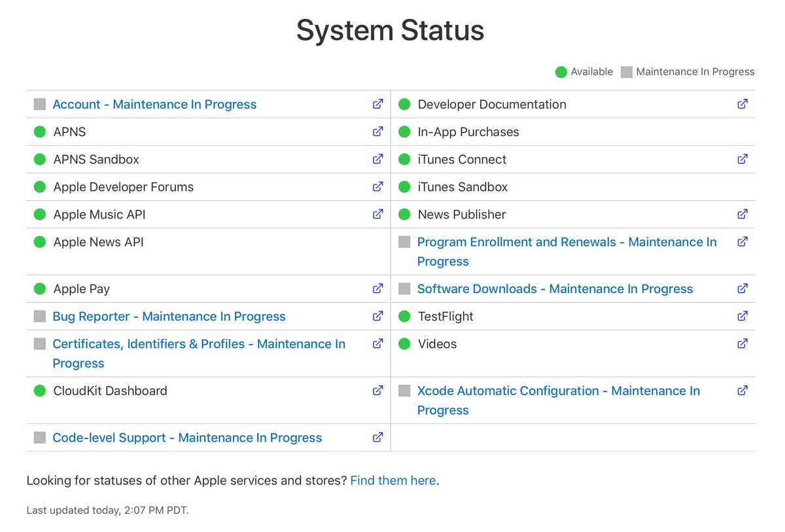Select TestFlight service text
This screenshot has width=785, height=532.
point(445,316)
